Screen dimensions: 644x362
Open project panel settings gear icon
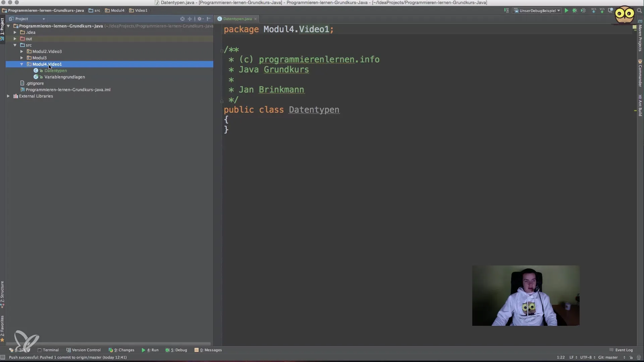200,19
